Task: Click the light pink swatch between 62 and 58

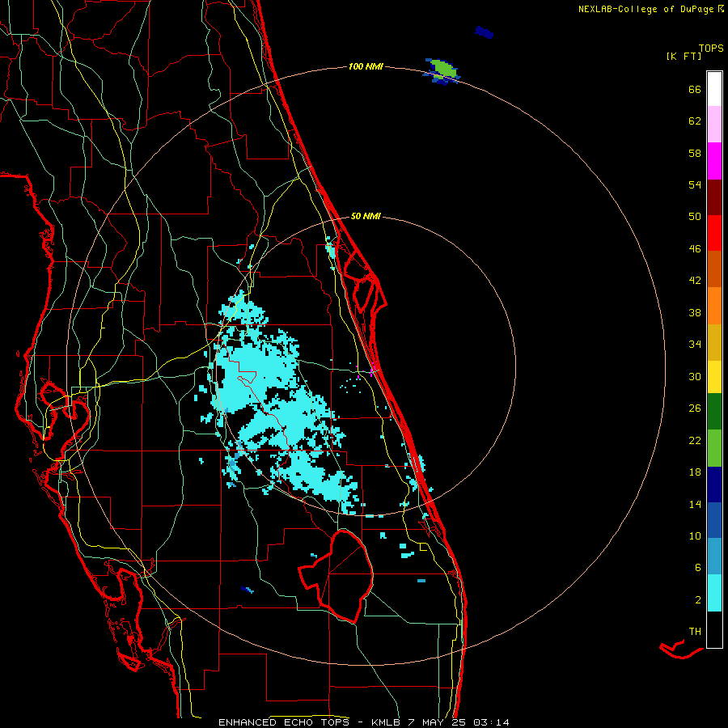Action: pos(714,125)
